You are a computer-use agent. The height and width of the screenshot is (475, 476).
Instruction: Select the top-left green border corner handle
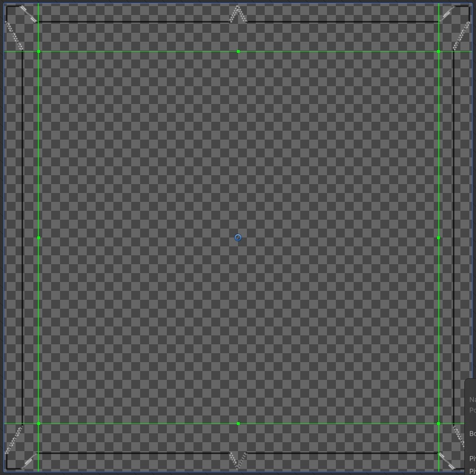pyautogui.click(x=38, y=52)
